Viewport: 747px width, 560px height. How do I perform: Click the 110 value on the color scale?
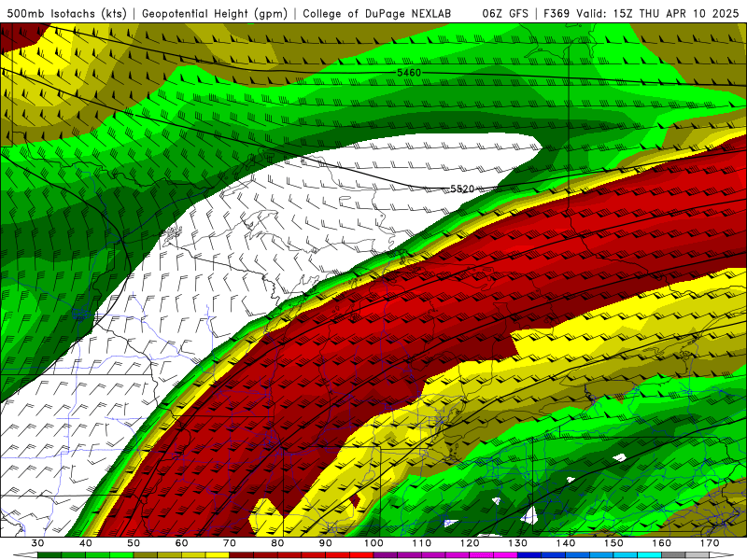click(422, 543)
